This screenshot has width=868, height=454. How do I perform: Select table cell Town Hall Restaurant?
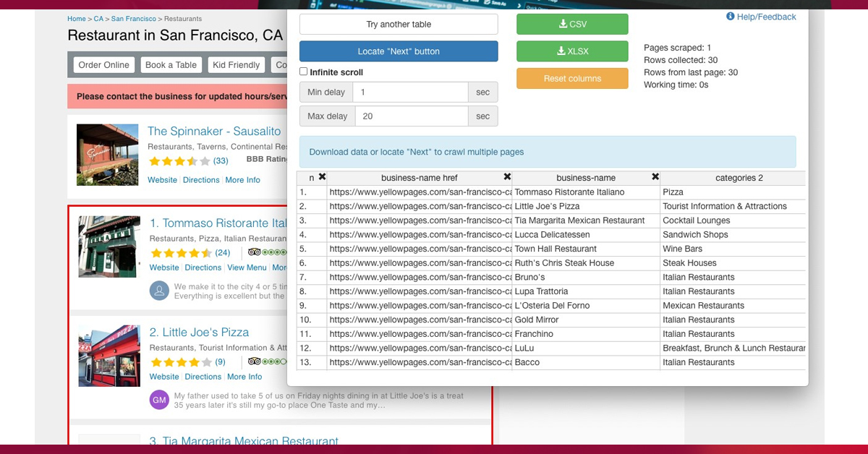[586, 249]
